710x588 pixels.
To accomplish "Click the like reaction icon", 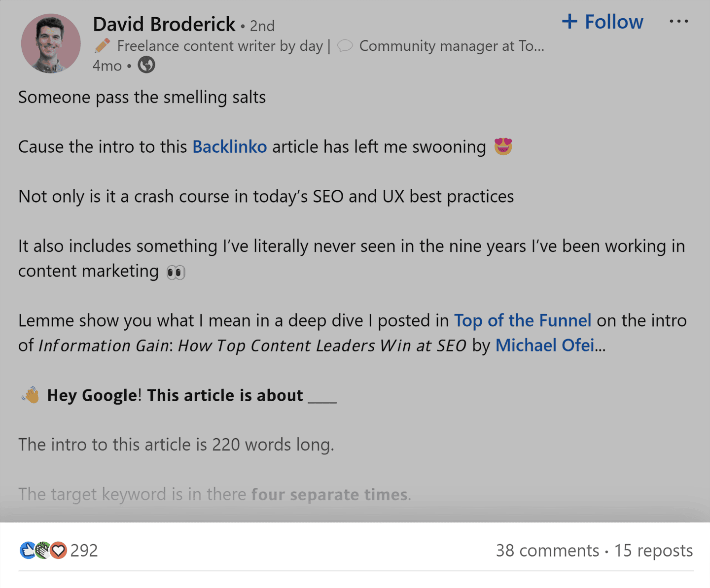I will pos(27,550).
